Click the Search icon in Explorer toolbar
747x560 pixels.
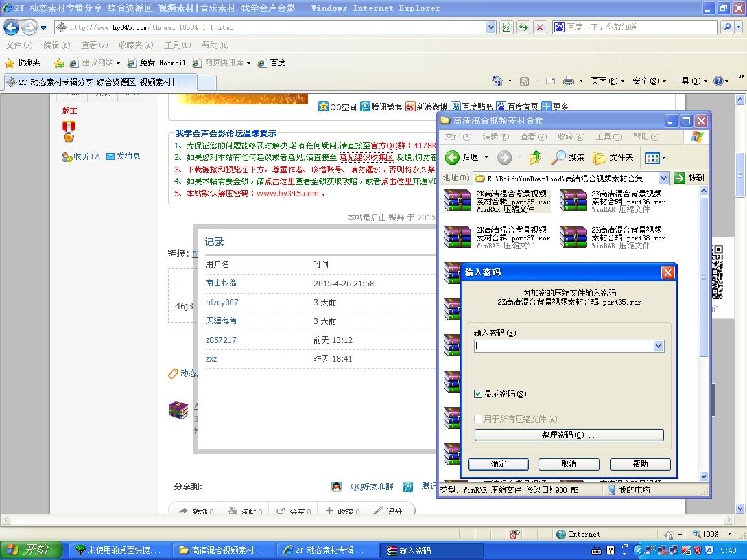click(x=558, y=157)
